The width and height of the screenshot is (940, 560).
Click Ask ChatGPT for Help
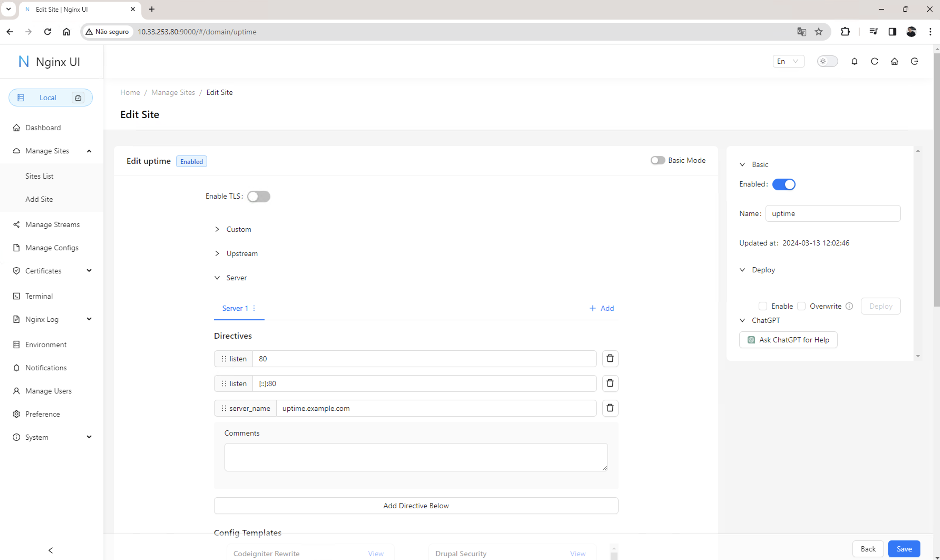coord(788,340)
